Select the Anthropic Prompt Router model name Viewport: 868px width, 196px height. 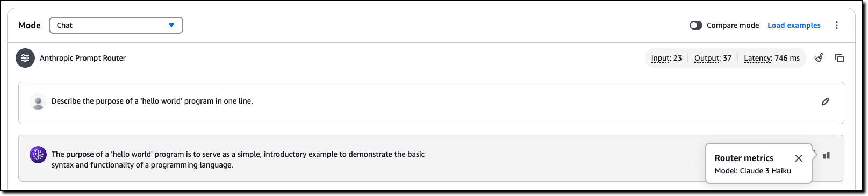point(83,58)
